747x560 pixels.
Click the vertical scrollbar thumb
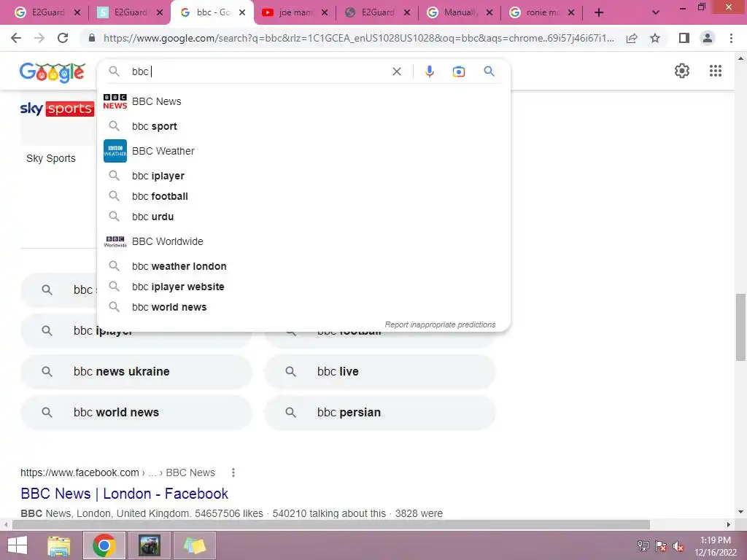[740, 327]
